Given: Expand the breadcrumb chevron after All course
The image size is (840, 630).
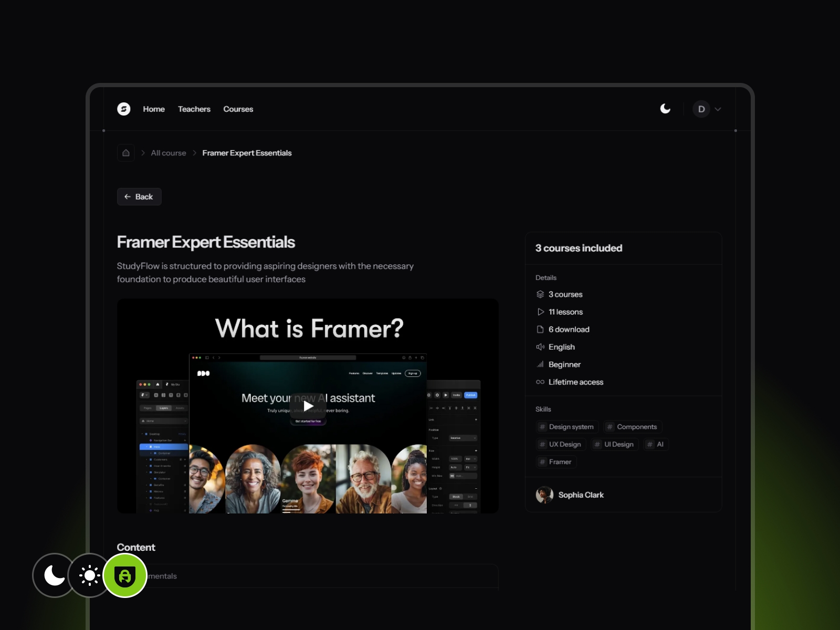Looking at the screenshot, I should 194,153.
